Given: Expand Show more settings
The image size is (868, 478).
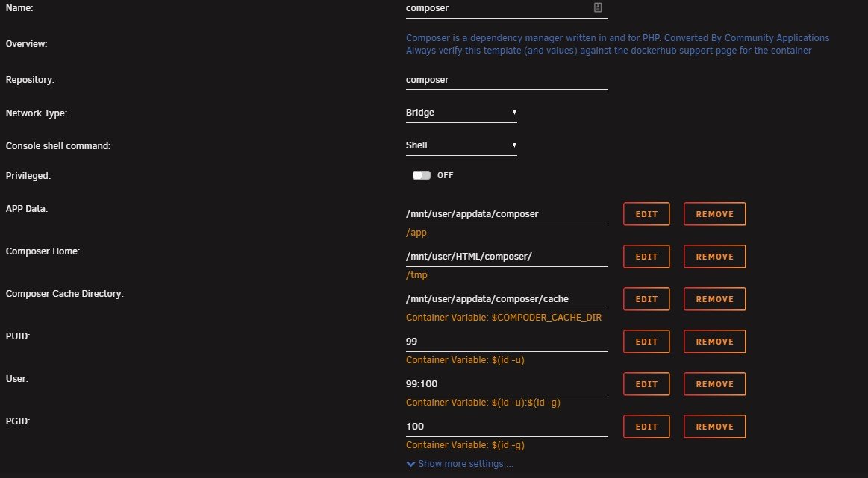Looking at the screenshot, I should click(460, 464).
